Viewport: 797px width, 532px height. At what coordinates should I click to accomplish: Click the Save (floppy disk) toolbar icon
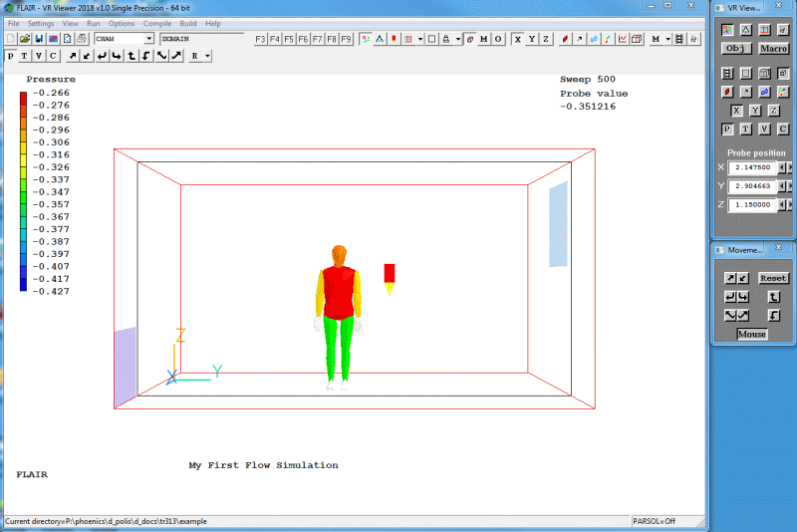(x=38, y=39)
